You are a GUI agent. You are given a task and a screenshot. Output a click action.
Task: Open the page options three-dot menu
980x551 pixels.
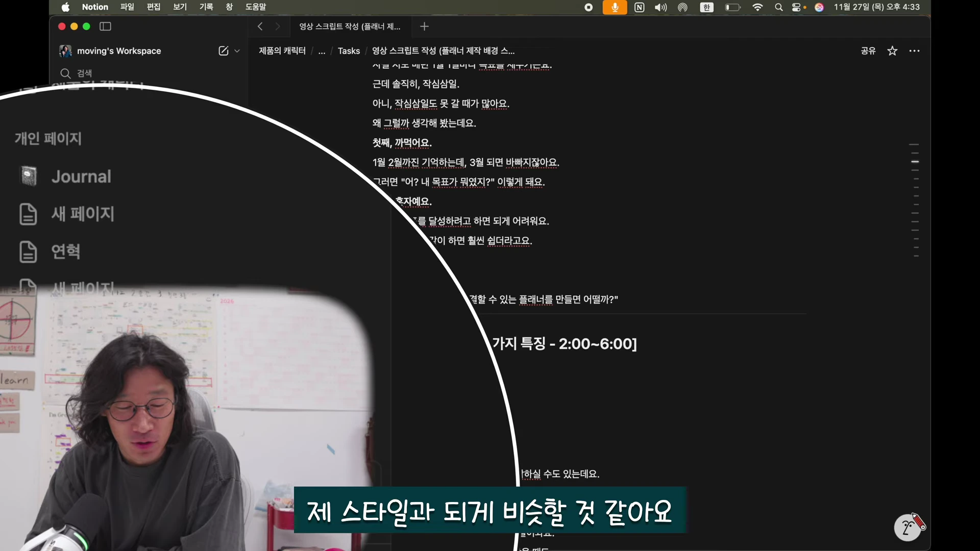coord(915,51)
